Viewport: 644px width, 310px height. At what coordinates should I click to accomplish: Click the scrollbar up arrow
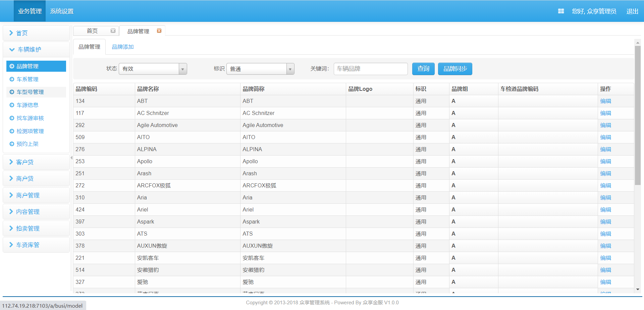point(638,43)
